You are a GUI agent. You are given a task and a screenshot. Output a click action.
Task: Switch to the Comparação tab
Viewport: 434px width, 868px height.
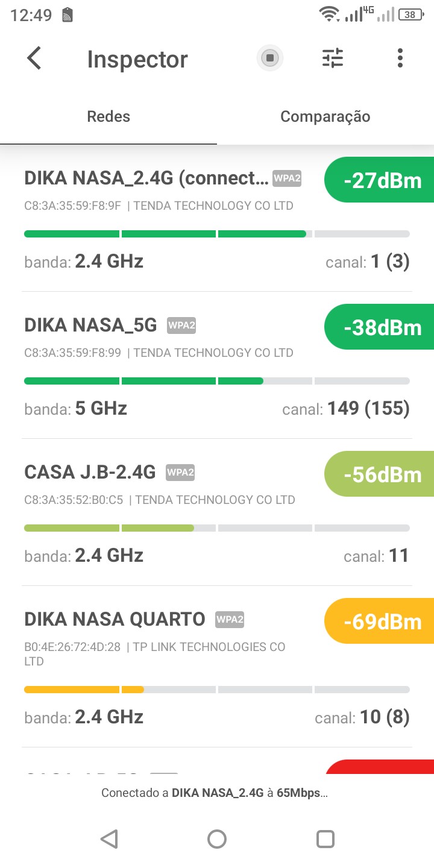point(325,116)
